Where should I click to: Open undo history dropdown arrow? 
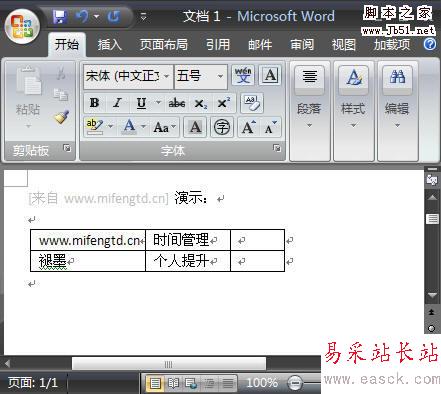pos(97,16)
